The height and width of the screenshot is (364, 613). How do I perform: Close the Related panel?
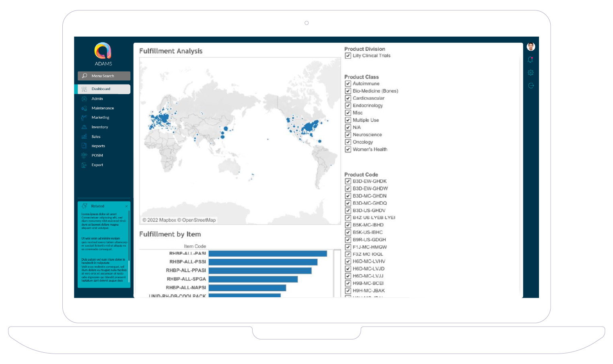[x=126, y=206]
